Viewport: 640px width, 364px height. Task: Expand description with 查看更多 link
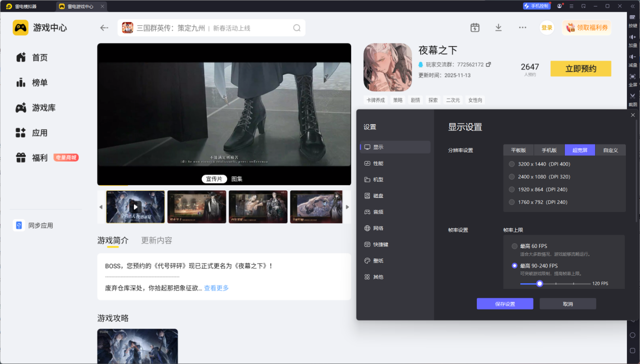tap(216, 288)
